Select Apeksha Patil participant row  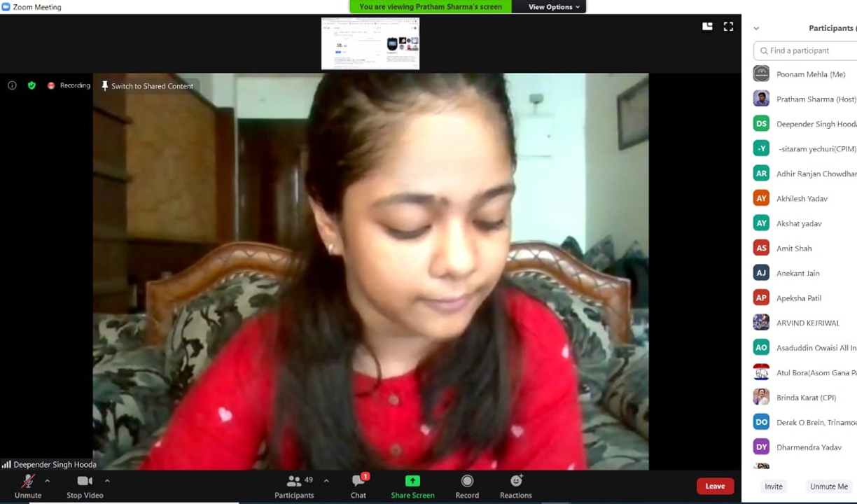tap(805, 297)
